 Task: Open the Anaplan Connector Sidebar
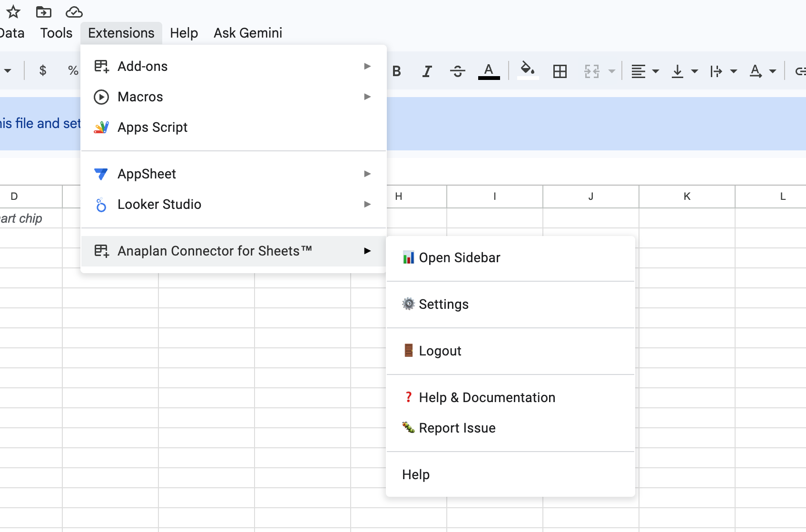459,257
